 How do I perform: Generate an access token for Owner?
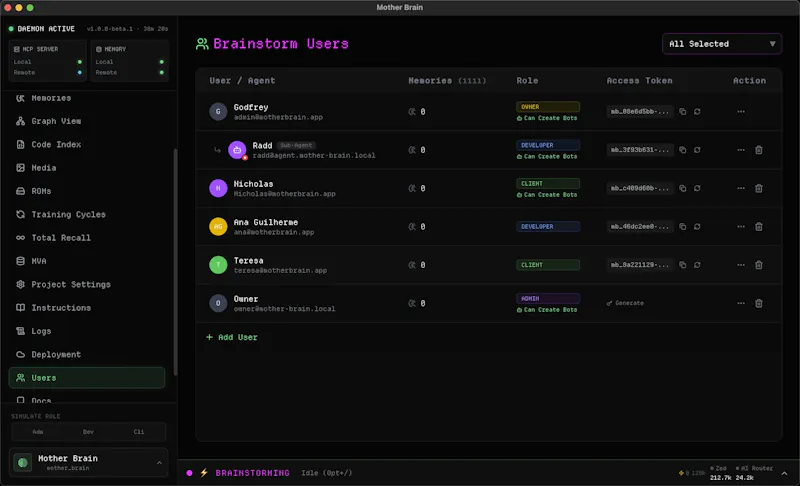[x=625, y=303]
